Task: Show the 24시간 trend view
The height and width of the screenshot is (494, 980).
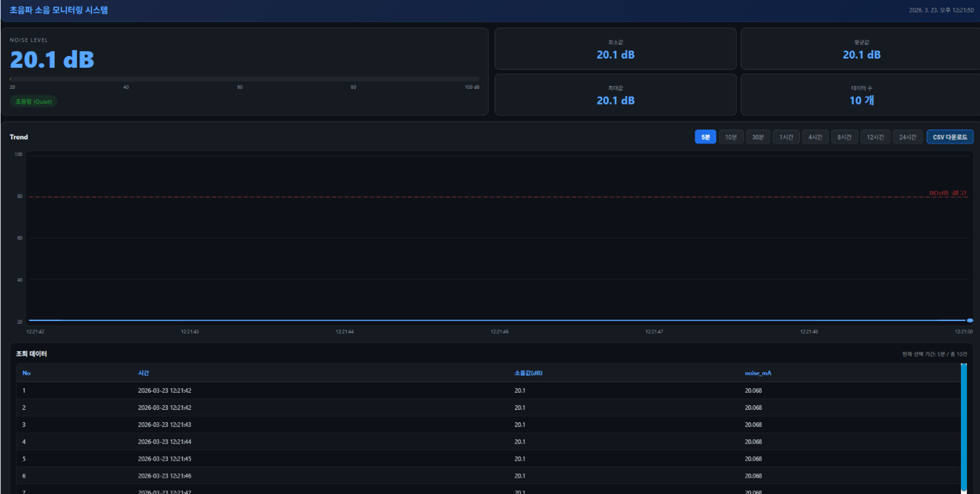Action: [x=908, y=137]
